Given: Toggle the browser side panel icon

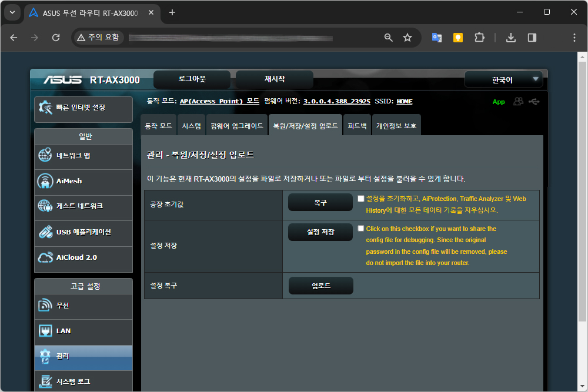Looking at the screenshot, I should click(532, 38).
